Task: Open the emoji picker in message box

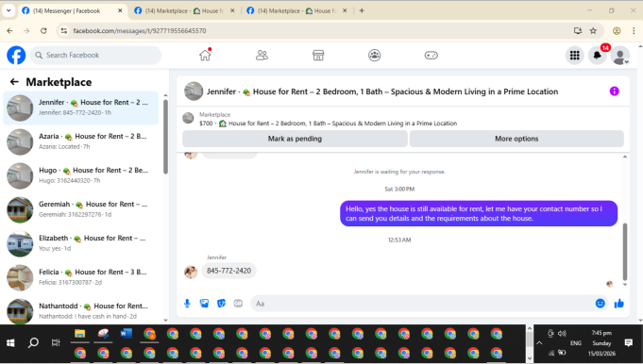Action: pyautogui.click(x=600, y=304)
